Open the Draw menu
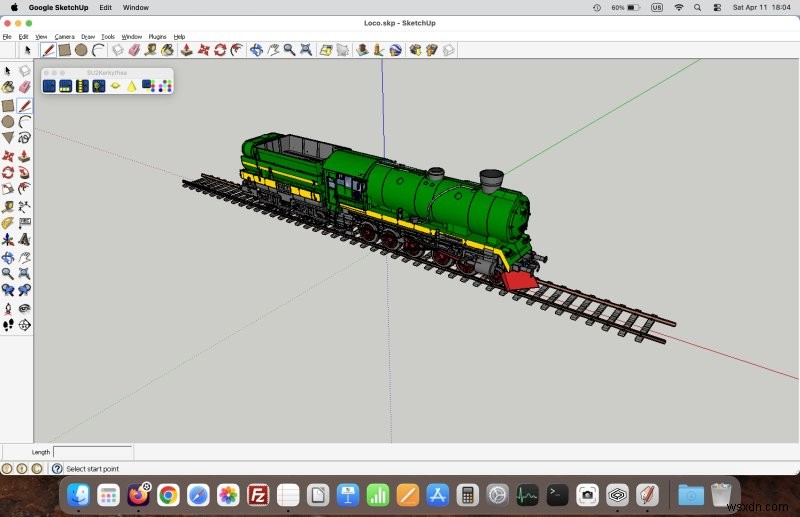 [x=88, y=37]
